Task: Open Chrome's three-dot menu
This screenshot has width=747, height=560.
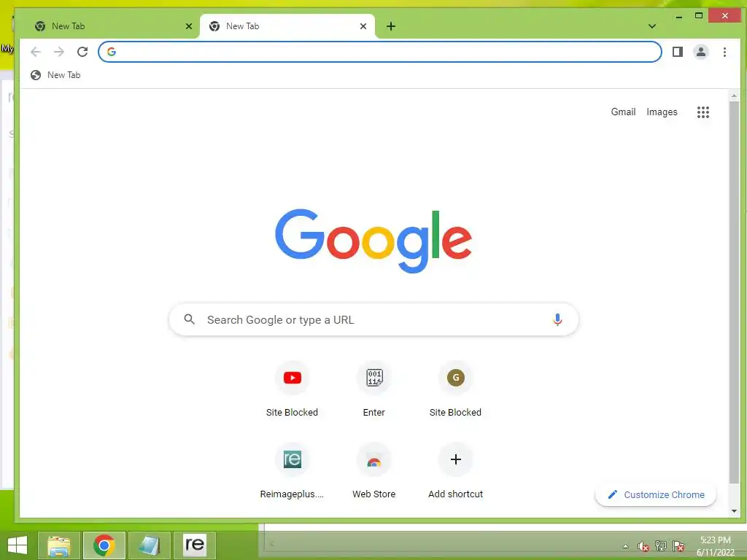Action: [724, 52]
